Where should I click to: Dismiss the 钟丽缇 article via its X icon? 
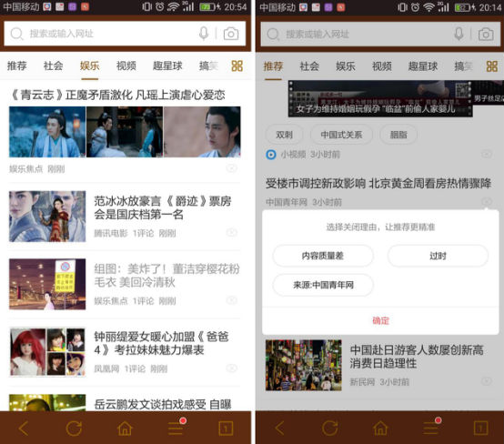click(x=232, y=368)
